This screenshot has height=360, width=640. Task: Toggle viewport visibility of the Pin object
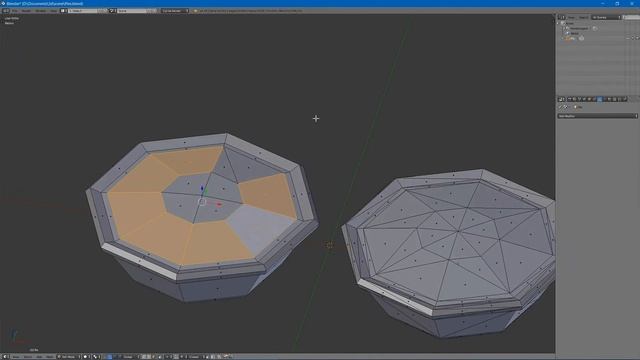click(628, 38)
